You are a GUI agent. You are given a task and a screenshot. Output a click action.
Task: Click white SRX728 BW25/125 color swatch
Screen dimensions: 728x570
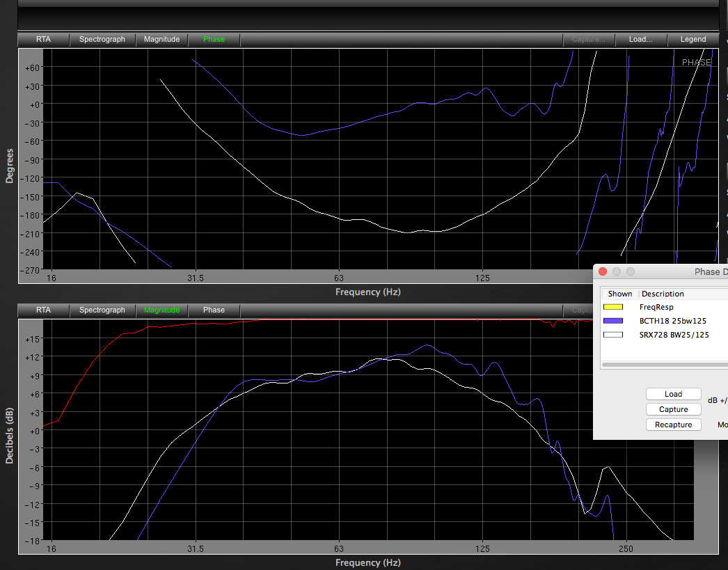pos(613,335)
